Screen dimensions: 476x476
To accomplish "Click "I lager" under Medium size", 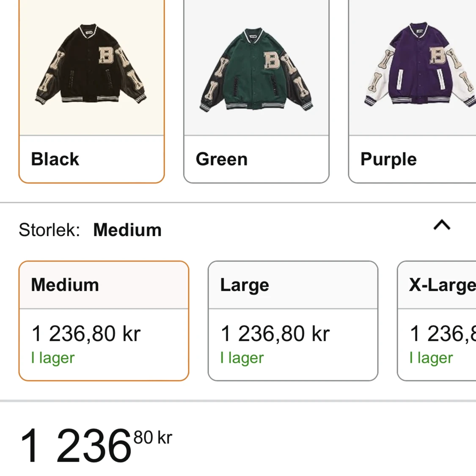I will click(53, 358).
